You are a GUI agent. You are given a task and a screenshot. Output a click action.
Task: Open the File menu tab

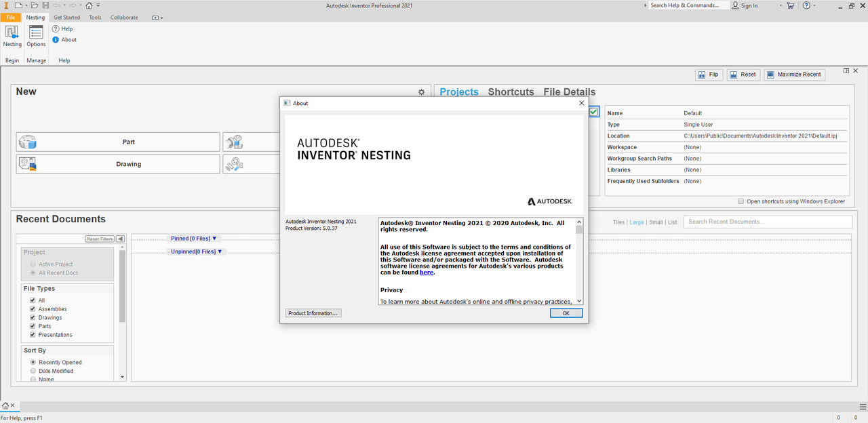(x=11, y=18)
